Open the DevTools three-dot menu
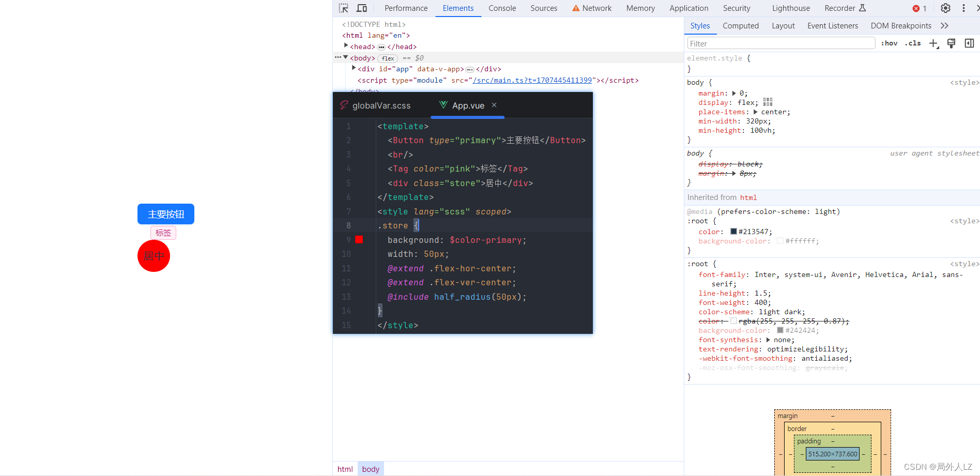Screen dimensions: 980x476 click(963, 8)
